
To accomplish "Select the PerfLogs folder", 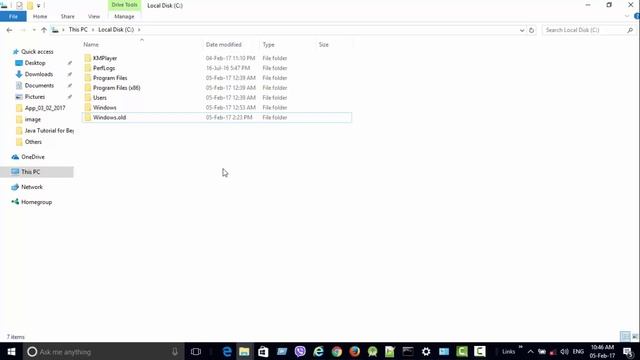I will click(104, 68).
